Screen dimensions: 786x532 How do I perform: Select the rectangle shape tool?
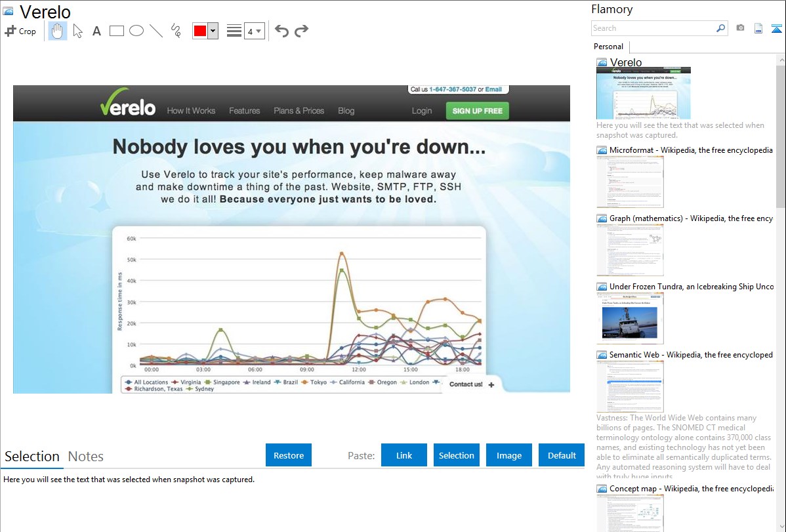[116, 31]
